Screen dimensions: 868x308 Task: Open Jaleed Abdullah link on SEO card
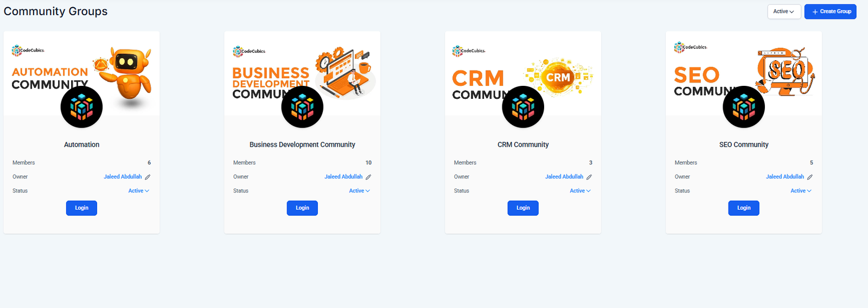784,177
